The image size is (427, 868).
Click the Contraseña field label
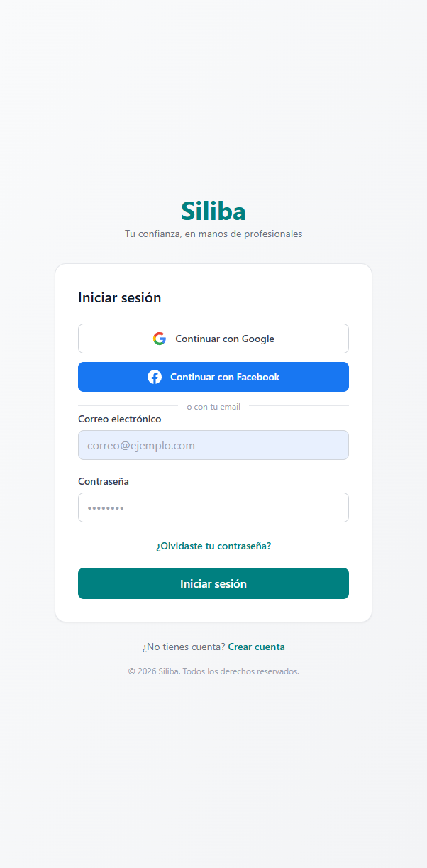click(x=104, y=481)
